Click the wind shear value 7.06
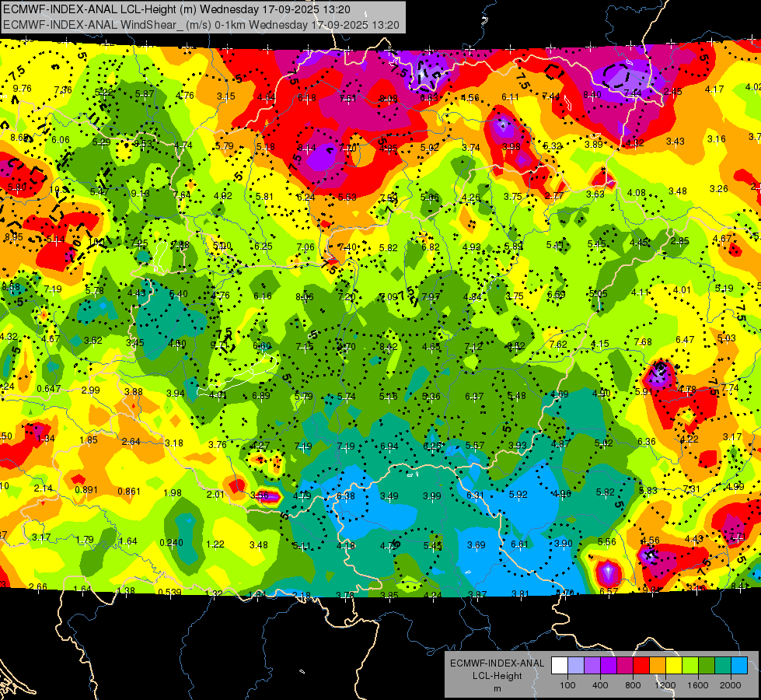761x700 pixels. (305, 247)
